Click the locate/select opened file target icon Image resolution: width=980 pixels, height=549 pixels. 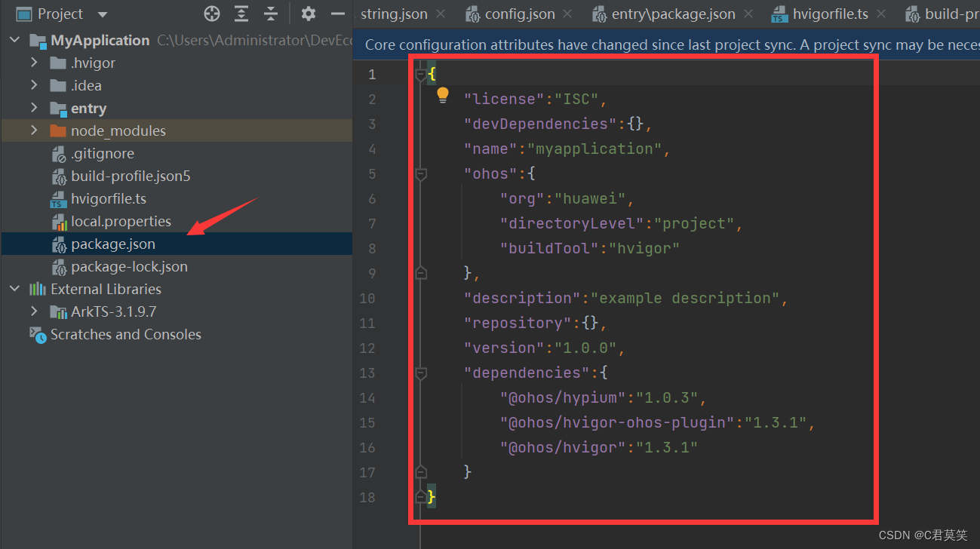click(212, 14)
